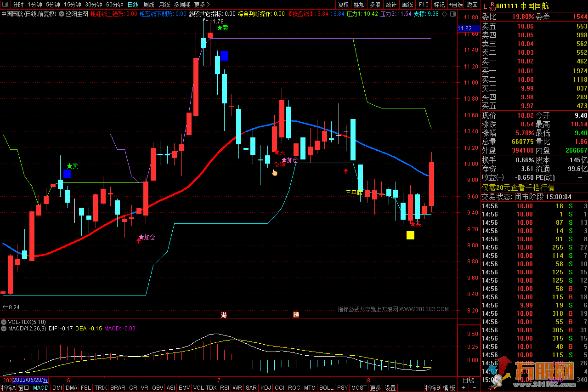Select the DMI indicator tab

click(x=57, y=388)
